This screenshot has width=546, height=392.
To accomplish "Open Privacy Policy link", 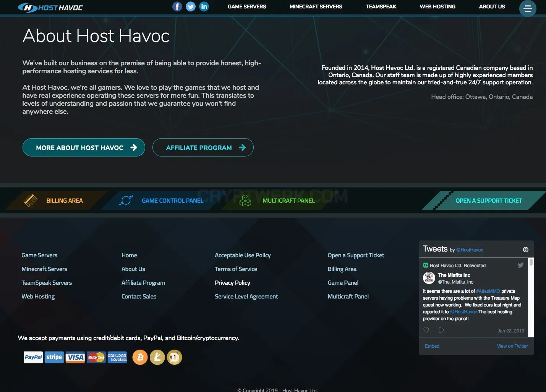I will pyautogui.click(x=232, y=283).
